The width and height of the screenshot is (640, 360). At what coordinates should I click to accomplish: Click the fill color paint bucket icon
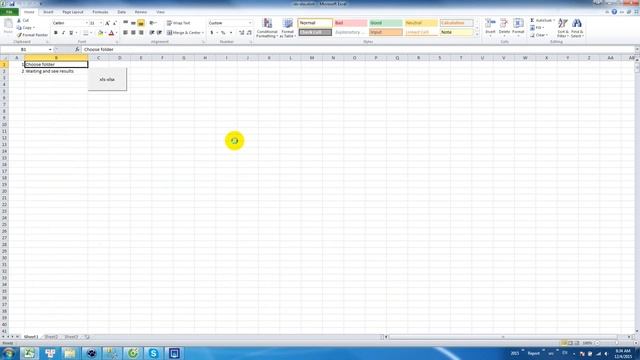coord(100,33)
